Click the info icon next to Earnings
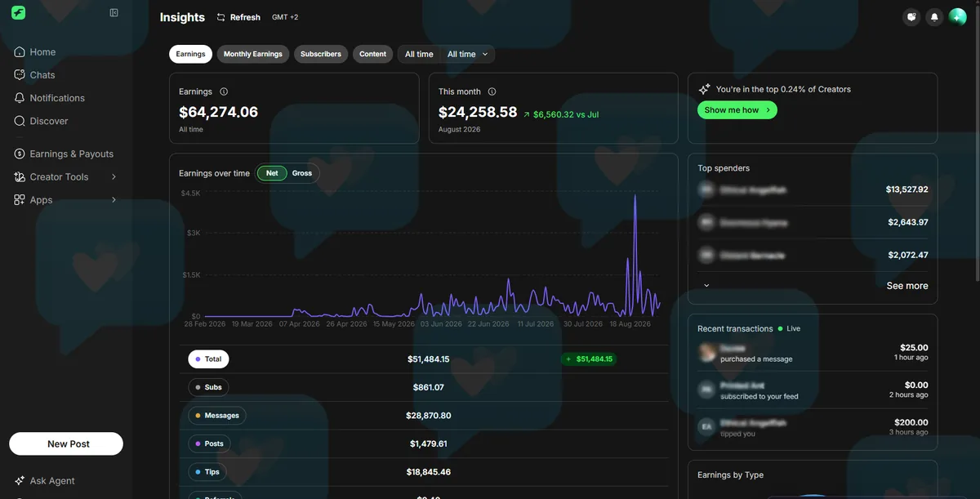980x499 pixels. click(x=224, y=91)
